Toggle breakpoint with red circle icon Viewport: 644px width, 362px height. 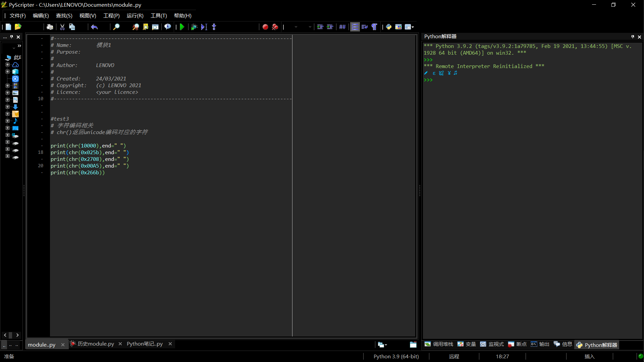coord(265,27)
